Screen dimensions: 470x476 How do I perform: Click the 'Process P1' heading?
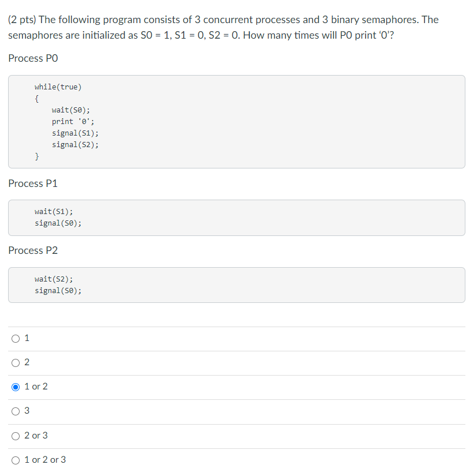(33, 183)
